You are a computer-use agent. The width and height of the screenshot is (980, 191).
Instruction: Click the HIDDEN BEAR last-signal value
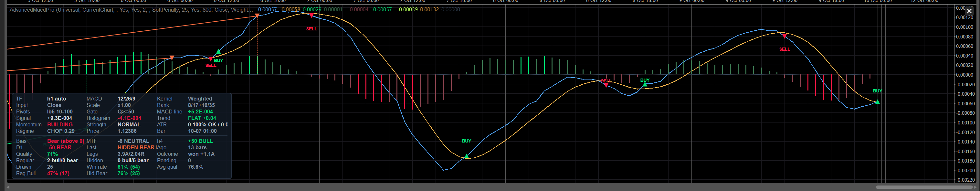point(136,148)
